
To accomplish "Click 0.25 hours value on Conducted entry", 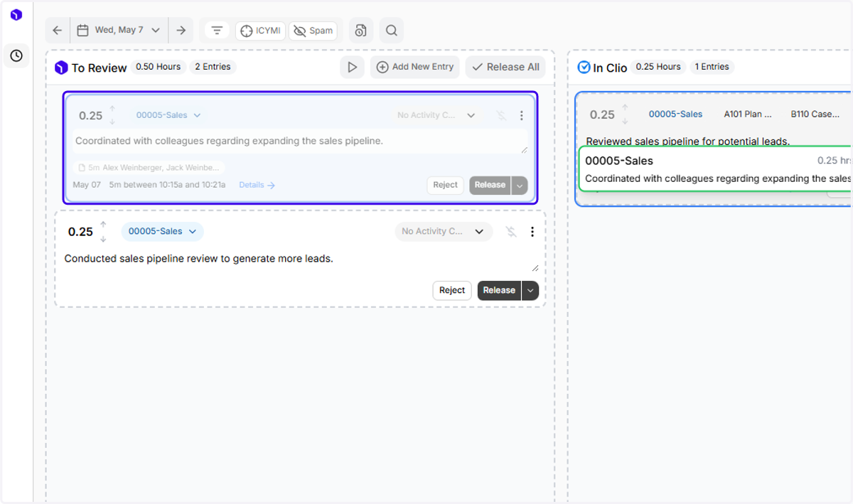I will (x=80, y=232).
